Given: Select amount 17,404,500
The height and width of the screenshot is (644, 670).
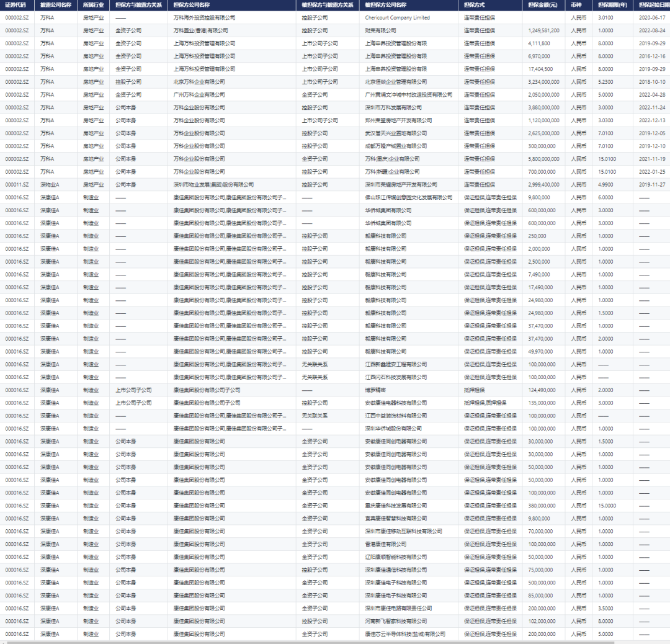Looking at the screenshot, I should point(540,69).
